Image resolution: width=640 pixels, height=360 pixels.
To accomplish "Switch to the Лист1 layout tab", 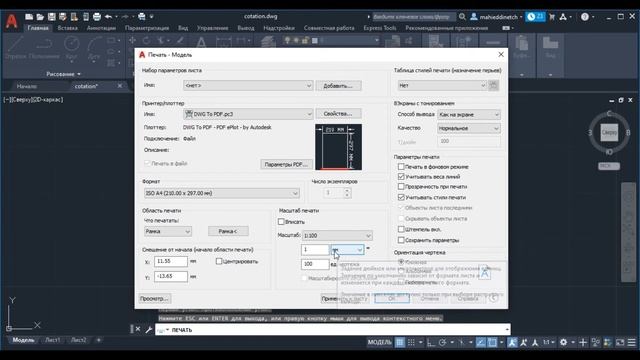I will 53,340.
